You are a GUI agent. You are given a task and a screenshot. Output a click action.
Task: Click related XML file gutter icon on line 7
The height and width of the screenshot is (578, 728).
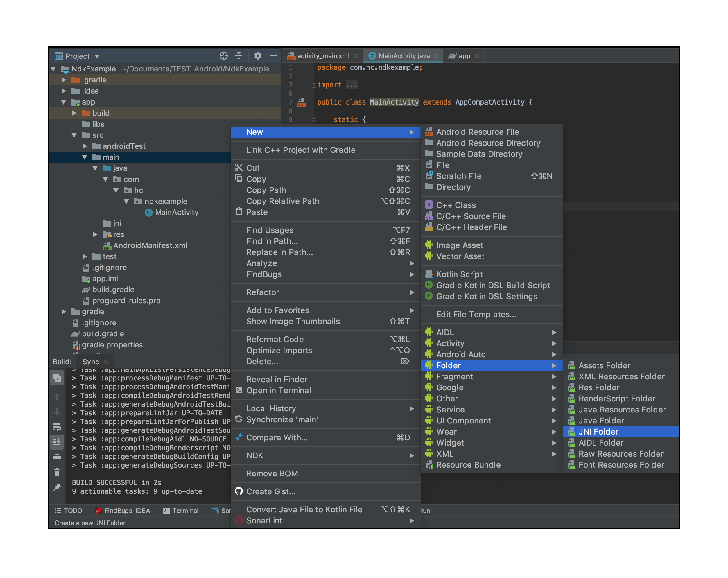tap(301, 102)
